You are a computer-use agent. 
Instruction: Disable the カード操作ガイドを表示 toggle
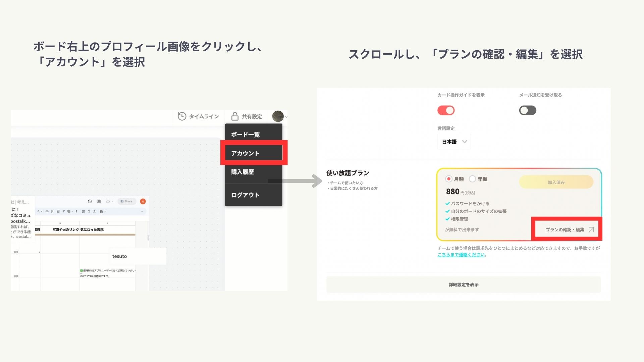pos(446,110)
